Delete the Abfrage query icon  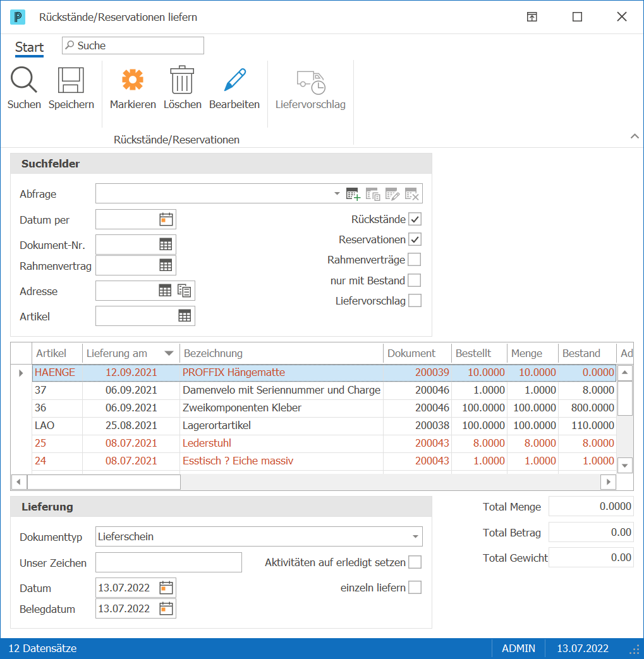[412, 194]
